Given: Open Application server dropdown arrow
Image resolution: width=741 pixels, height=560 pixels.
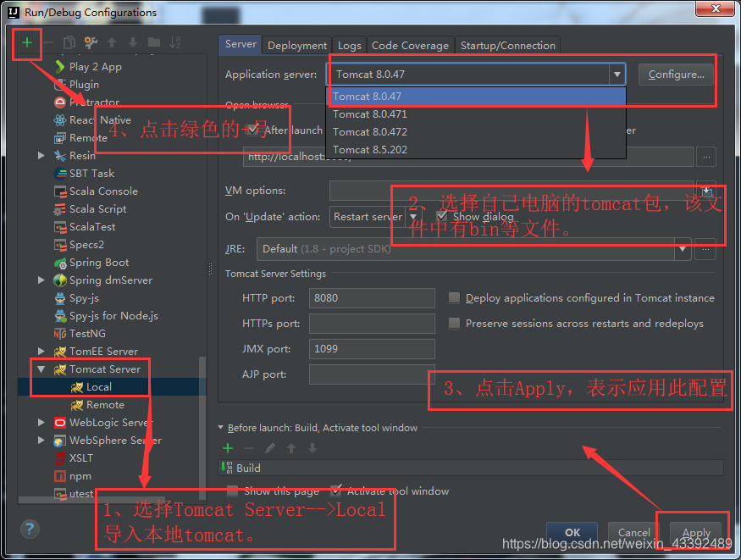Looking at the screenshot, I should (x=617, y=75).
